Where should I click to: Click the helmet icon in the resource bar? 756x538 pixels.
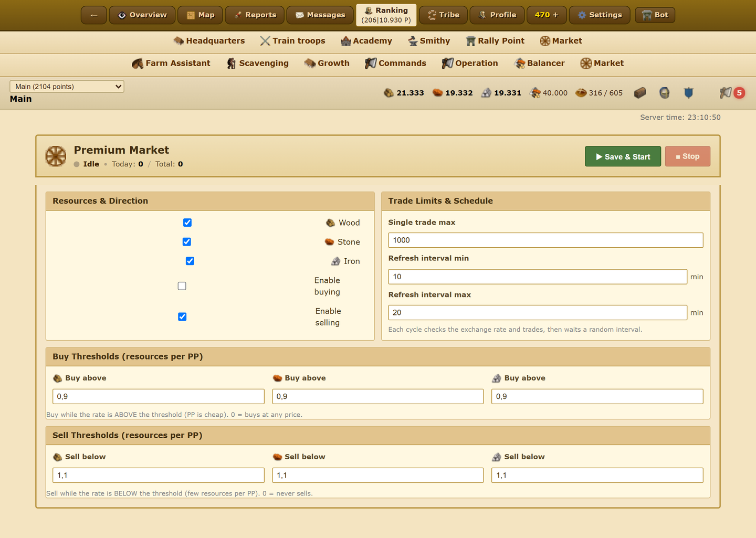tap(664, 93)
